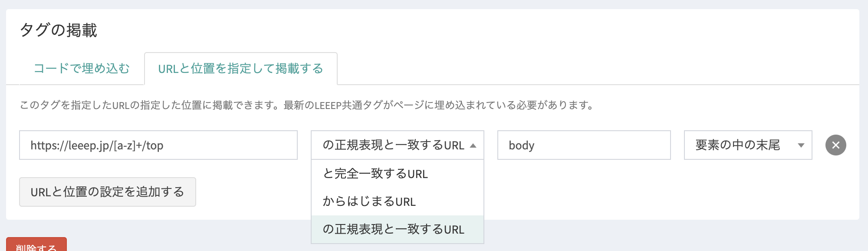The image size is (868, 251).
Task: Open the 要素の中の末尾 position dropdown
Action: click(747, 145)
